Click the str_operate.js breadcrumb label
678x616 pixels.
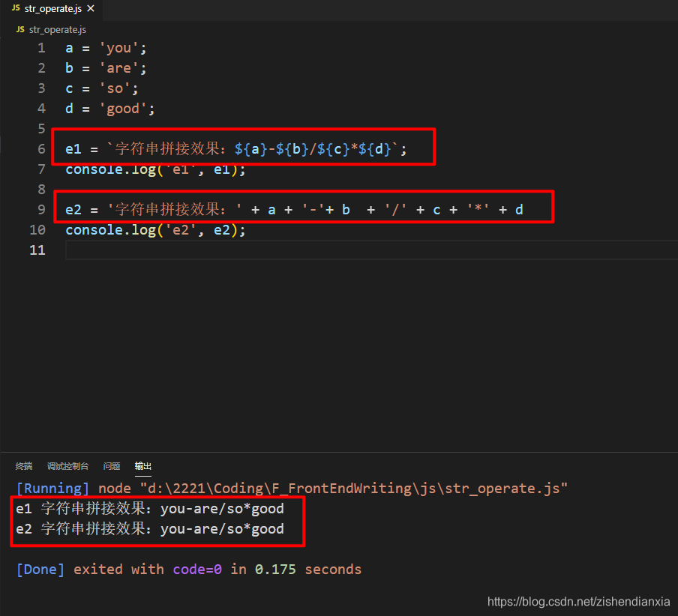point(58,29)
